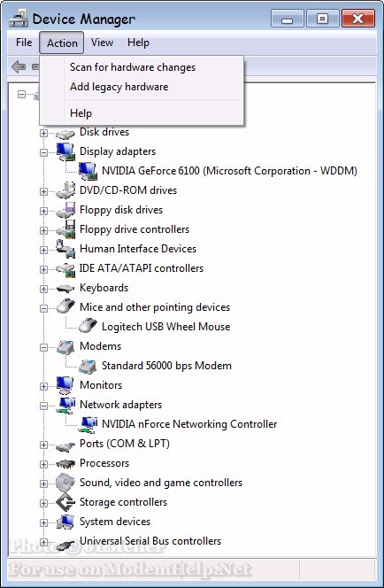The image size is (384, 588).
Task: Expand the Storage controllers node
Action: [x=44, y=503]
